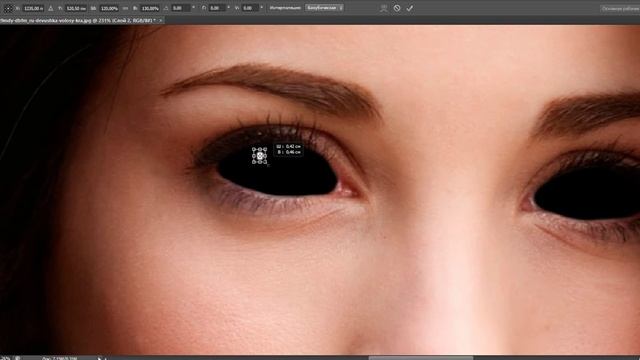Commit the transform with the checkmark icon
Screen dimensions: 640x360
pos(409,8)
